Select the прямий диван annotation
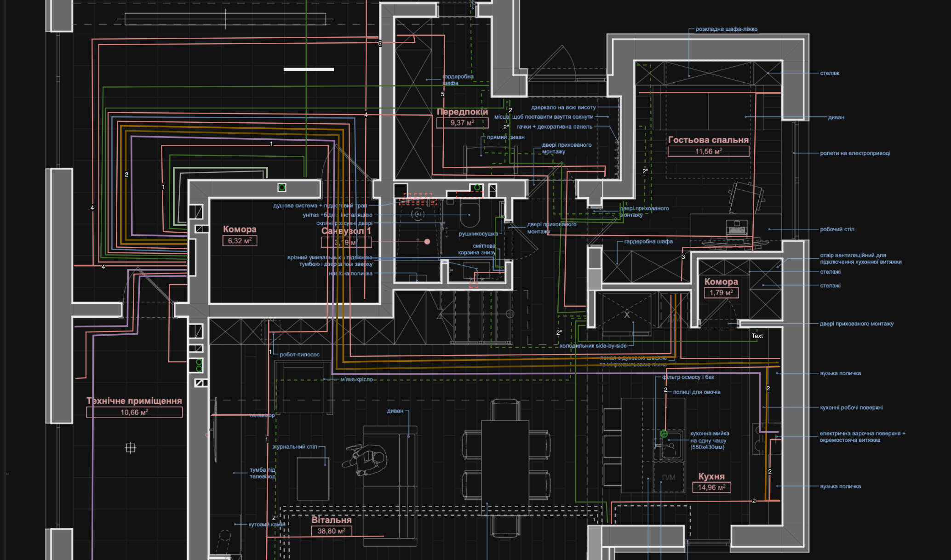951x560 pixels. click(506, 137)
